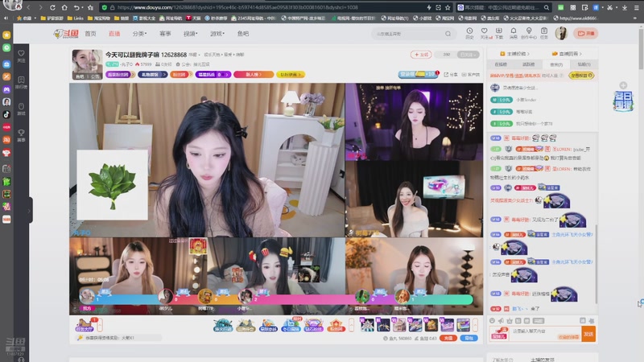644x362 pixels.
Task: Open the 直播 nav item
Action: [114, 34]
